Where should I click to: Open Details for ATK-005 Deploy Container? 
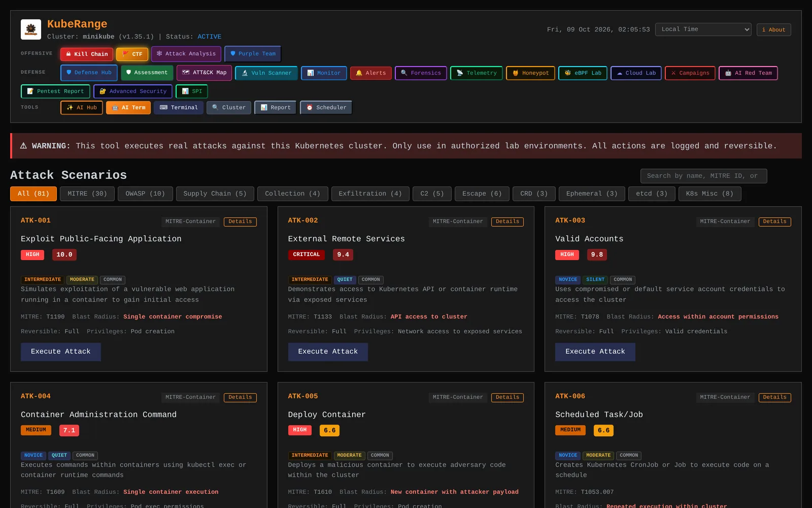point(507,398)
